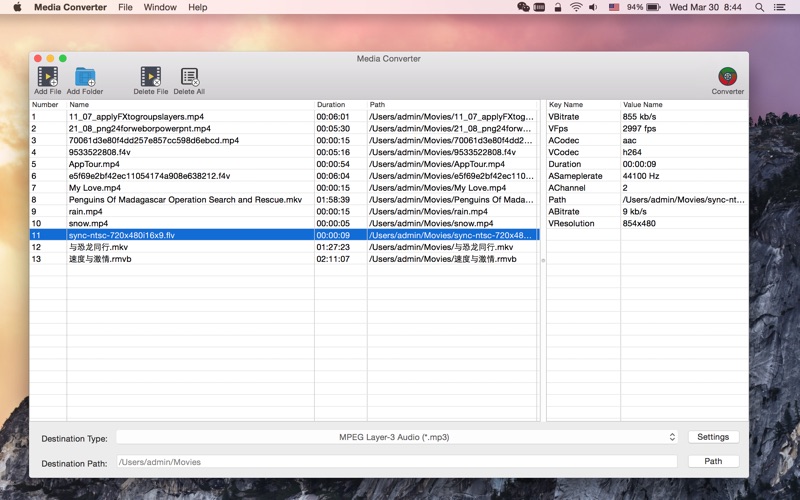Click the Settings button
This screenshot has width=800, height=500.
(713, 437)
